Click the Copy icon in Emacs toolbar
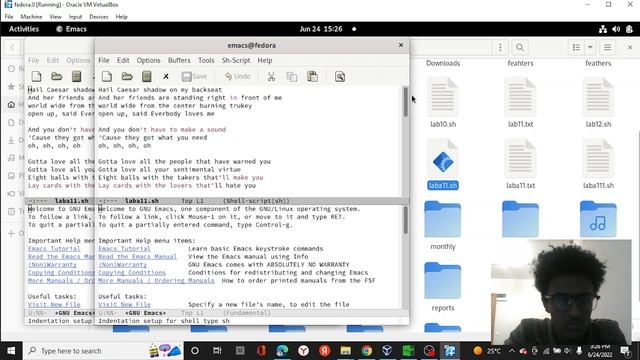The image size is (640, 360). pos(292,76)
